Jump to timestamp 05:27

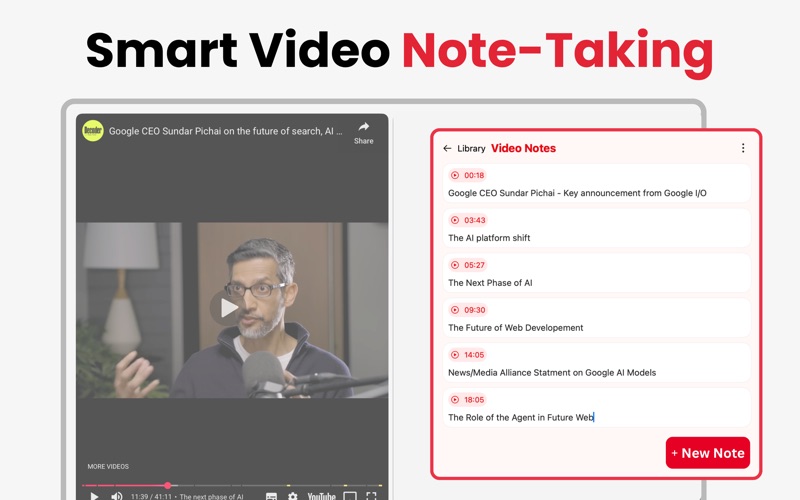click(467, 265)
